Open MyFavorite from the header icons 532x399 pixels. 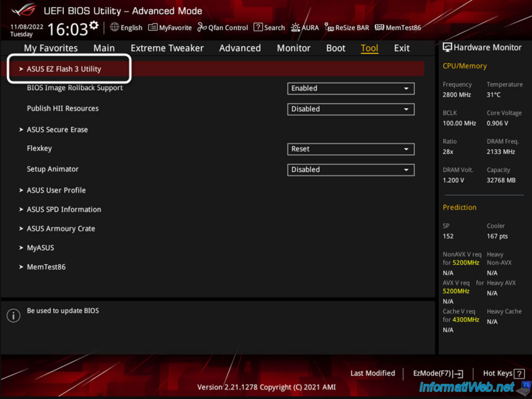point(169,27)
